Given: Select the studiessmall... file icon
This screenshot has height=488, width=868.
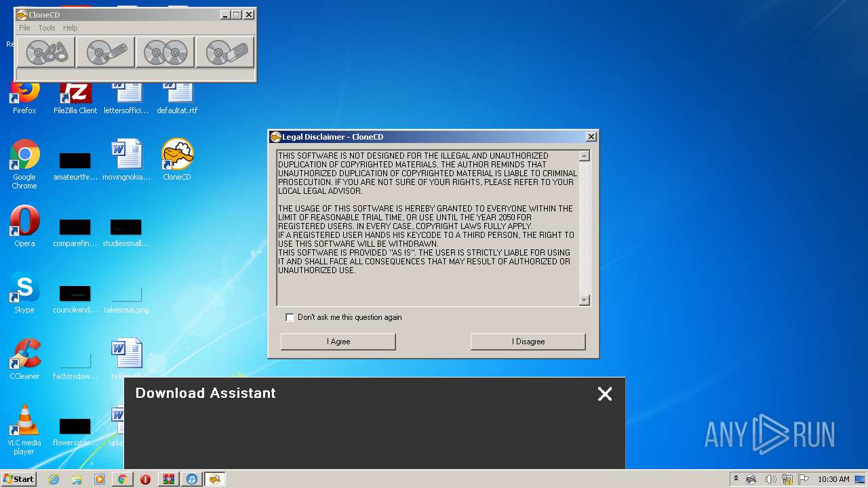Looking at the screenshot, I should [126, 231].
